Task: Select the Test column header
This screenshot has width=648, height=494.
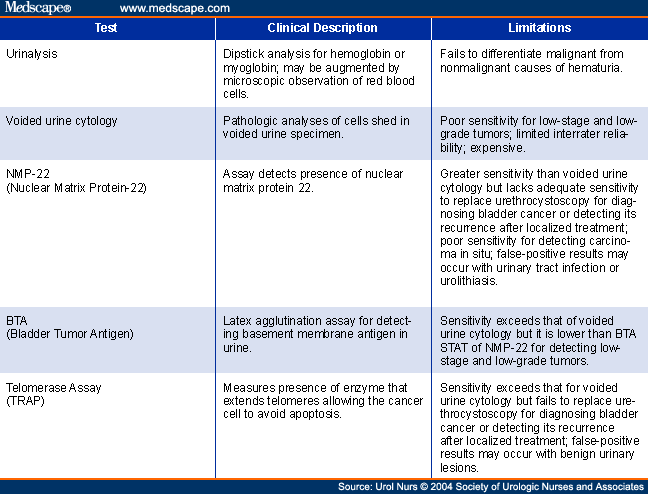Action: [x=106, y=28]
